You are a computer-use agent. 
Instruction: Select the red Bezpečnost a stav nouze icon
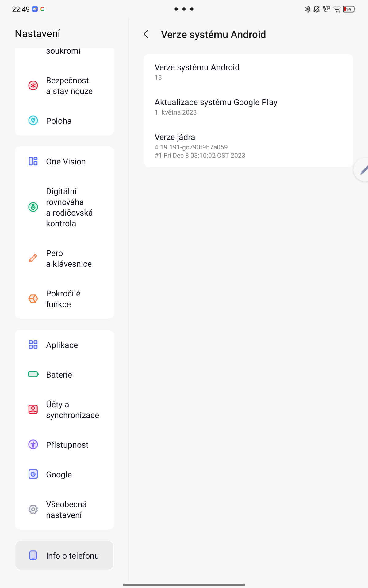coord(33,86)
